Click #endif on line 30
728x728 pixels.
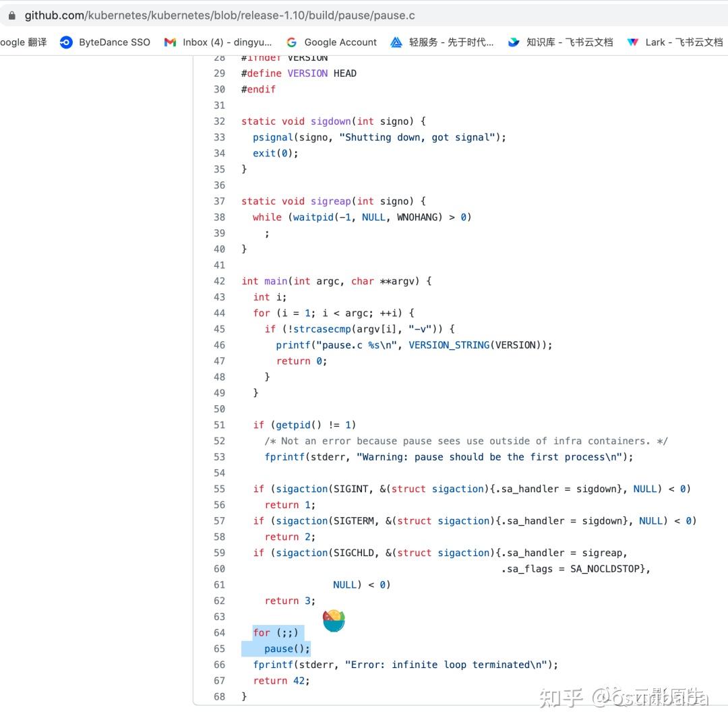click(x=258, y=89)
